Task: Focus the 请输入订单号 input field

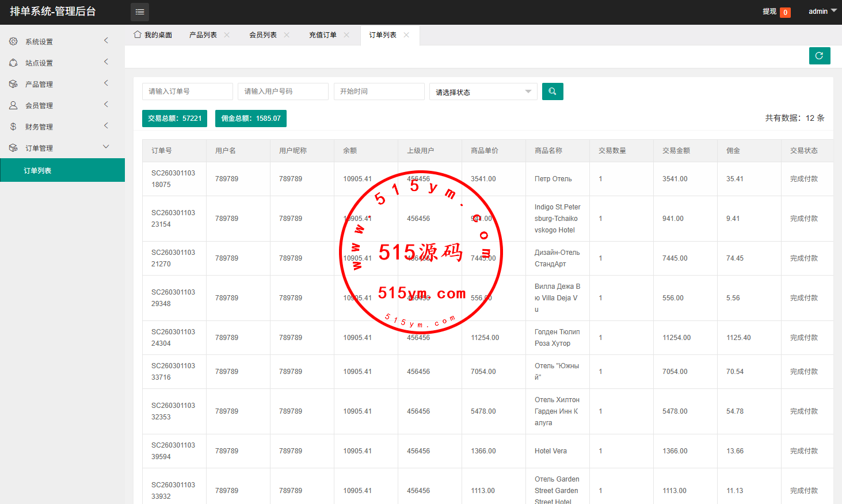Action: [x=187, y=91]
